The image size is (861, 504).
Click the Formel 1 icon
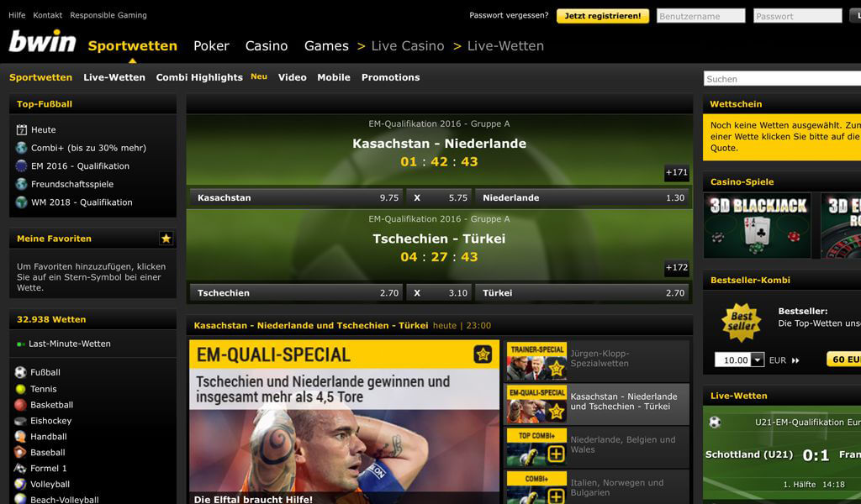[x=20, y=469]
